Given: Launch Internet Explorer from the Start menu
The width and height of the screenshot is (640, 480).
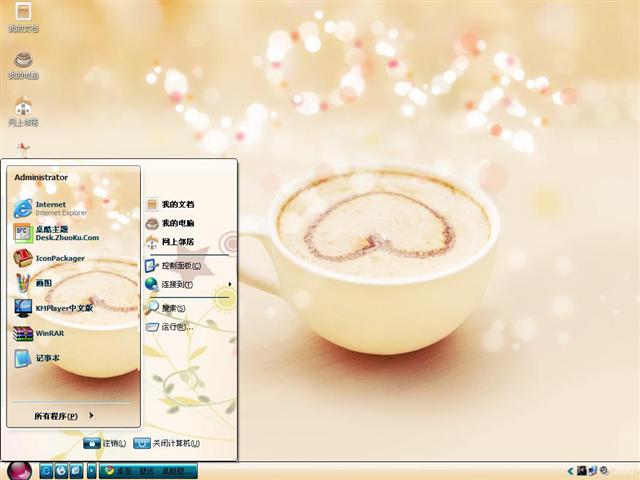Looking at the screenshot, I should (51, 208).
